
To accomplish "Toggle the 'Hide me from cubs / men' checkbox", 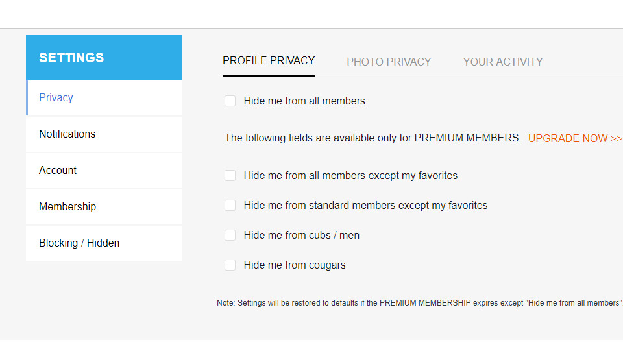I will (x=230, y=235).
